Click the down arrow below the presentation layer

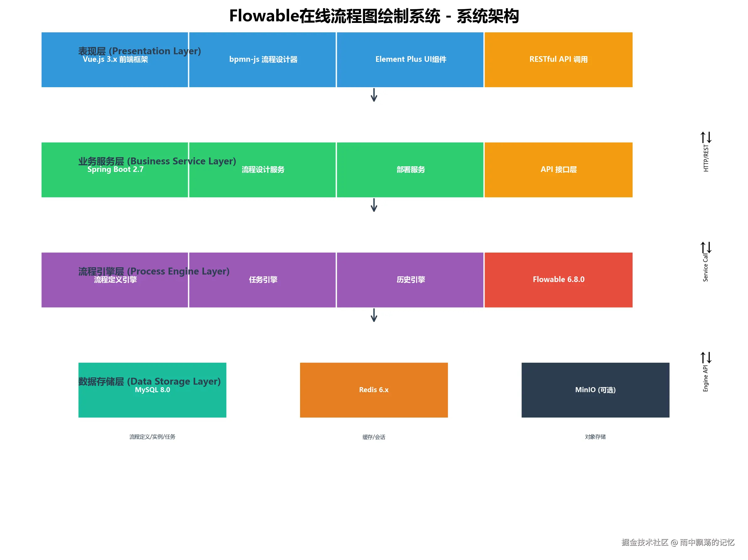coord(374,95)
